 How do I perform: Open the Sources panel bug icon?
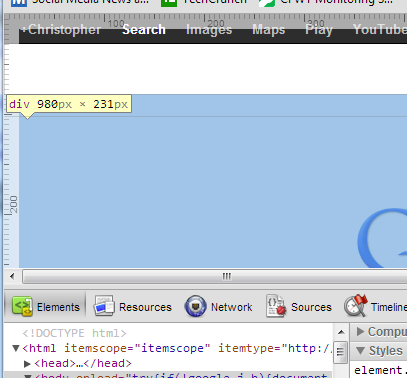tap(276, 306)
